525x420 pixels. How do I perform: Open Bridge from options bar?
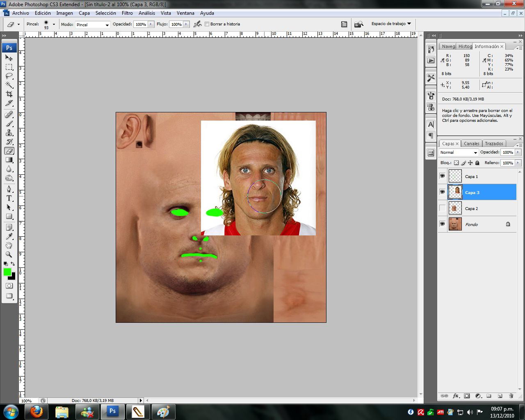point(359,24)
